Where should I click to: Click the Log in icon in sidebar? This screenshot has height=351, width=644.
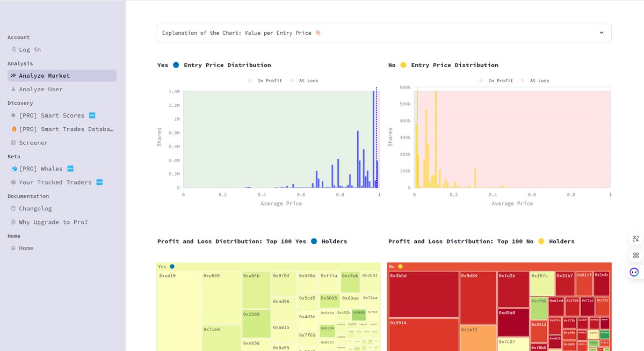(x=13, y=50)
